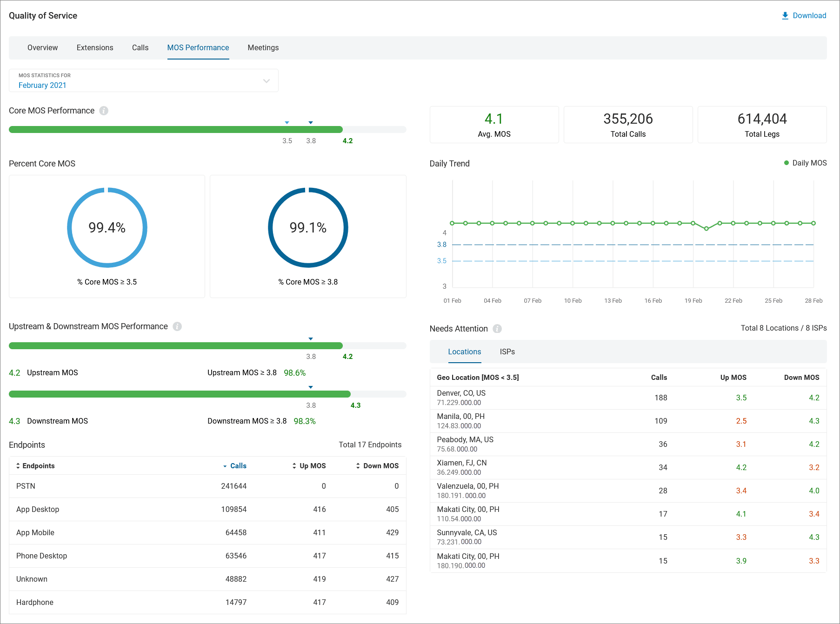Click the sort arrows on the Down MOS column
Image resolution: width=840 pixels, height=624 pixels.
357,465
